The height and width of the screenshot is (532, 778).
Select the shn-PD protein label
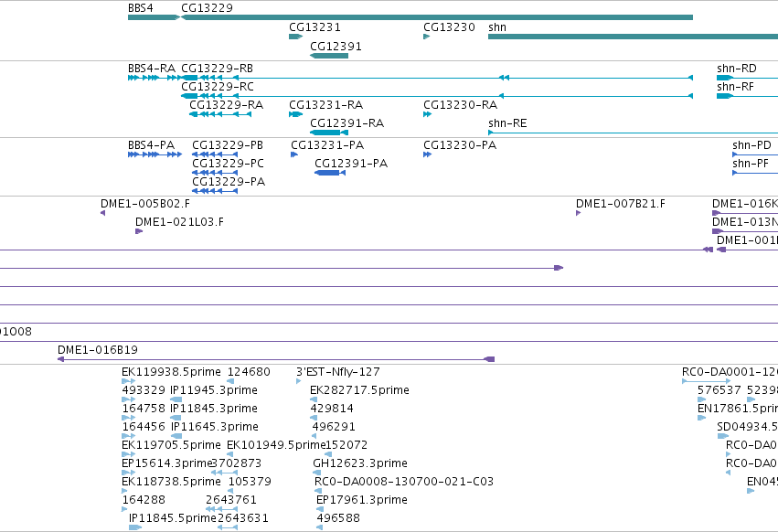tap(751, 145)
